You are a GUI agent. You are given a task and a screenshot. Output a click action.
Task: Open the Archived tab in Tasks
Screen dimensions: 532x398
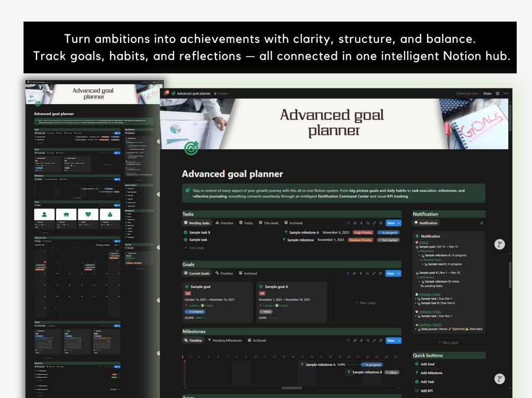293,223
